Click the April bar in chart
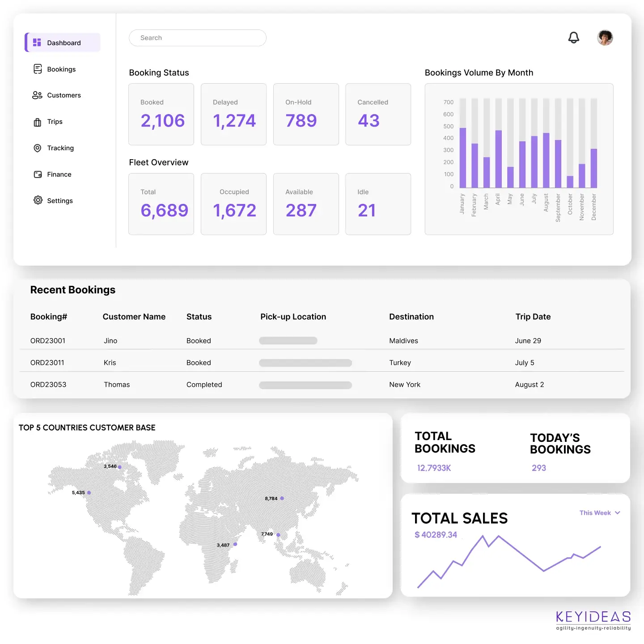644x644 pixels. [499, 159]
